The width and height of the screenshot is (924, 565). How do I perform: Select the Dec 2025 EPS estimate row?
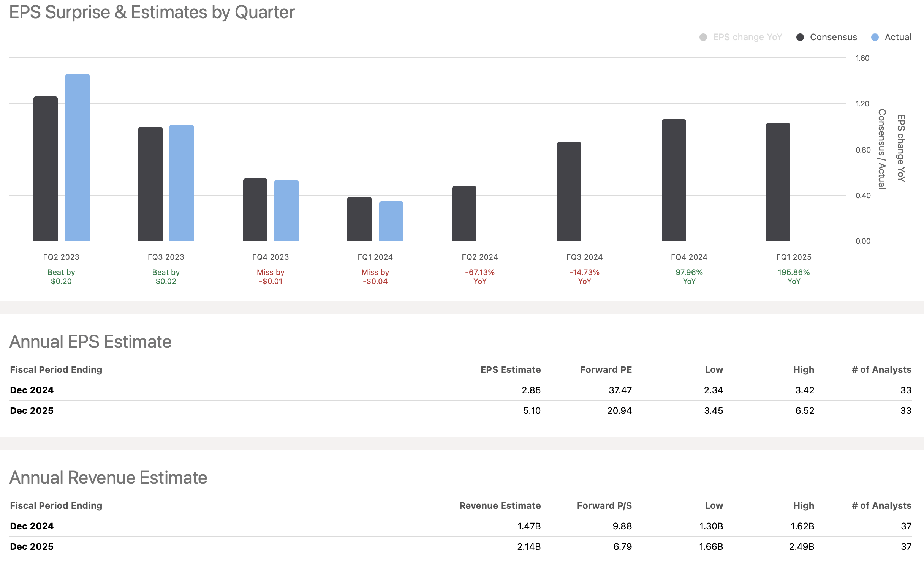[x=462, y=410]
